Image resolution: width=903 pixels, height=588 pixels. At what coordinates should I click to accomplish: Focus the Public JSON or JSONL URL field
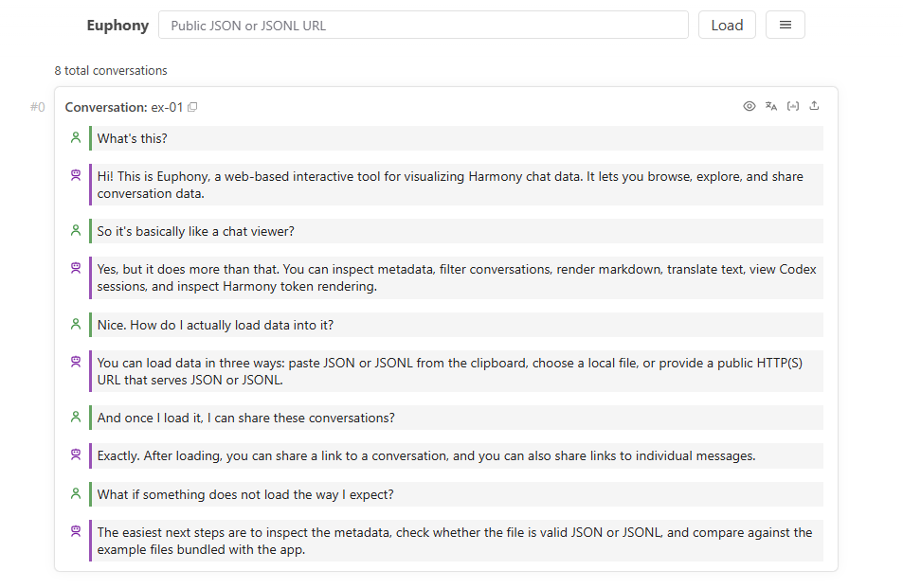tap(423, 26)
